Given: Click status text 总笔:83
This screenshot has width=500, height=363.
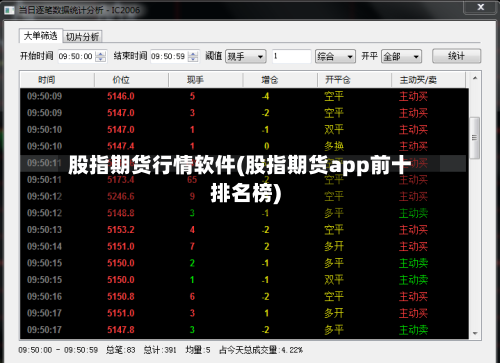Looking at the screenshot, I should click(x=120, y=350).
